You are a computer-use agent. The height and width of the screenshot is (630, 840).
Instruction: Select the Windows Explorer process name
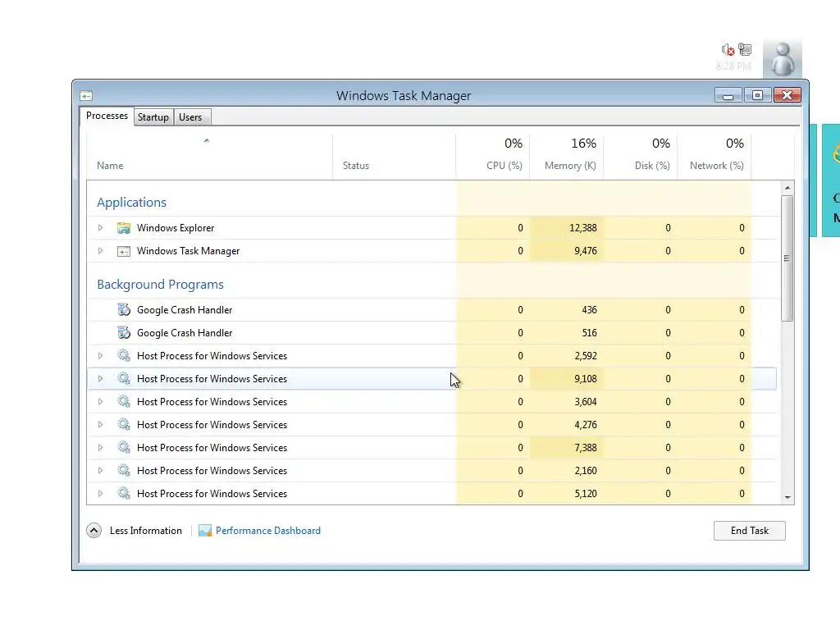(x=176, y=228)
